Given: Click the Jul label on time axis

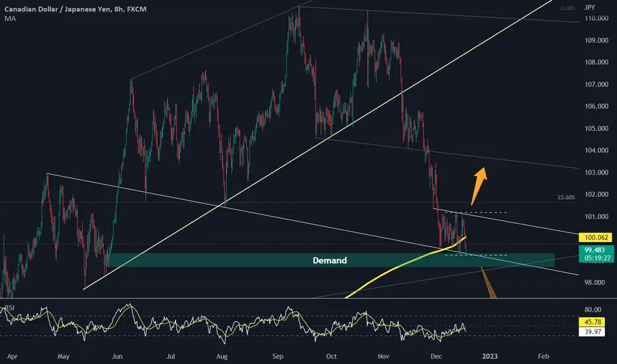Looking at the screenshot, I should tap(170, 357).
